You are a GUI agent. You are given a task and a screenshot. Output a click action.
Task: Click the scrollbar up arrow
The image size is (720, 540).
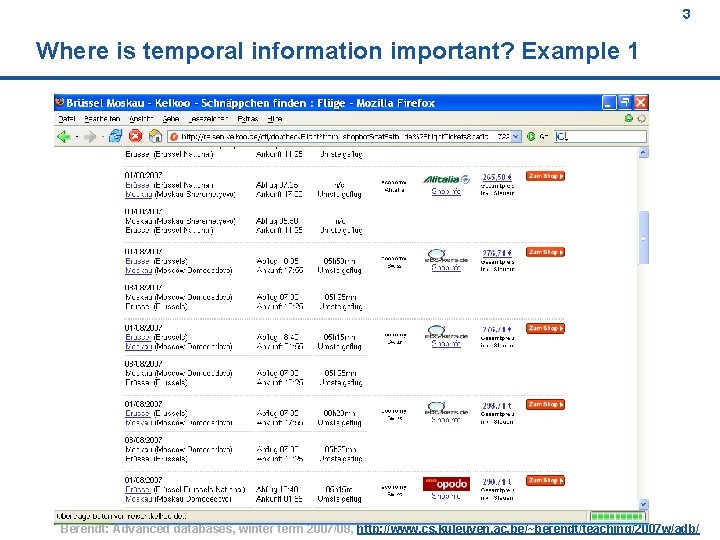[x=644, y=153]
